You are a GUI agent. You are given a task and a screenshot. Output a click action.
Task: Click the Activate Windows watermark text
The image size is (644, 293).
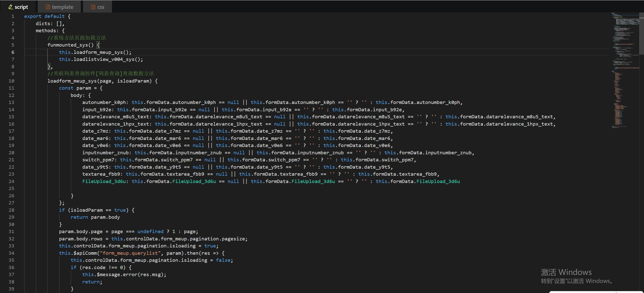(566, 272)
